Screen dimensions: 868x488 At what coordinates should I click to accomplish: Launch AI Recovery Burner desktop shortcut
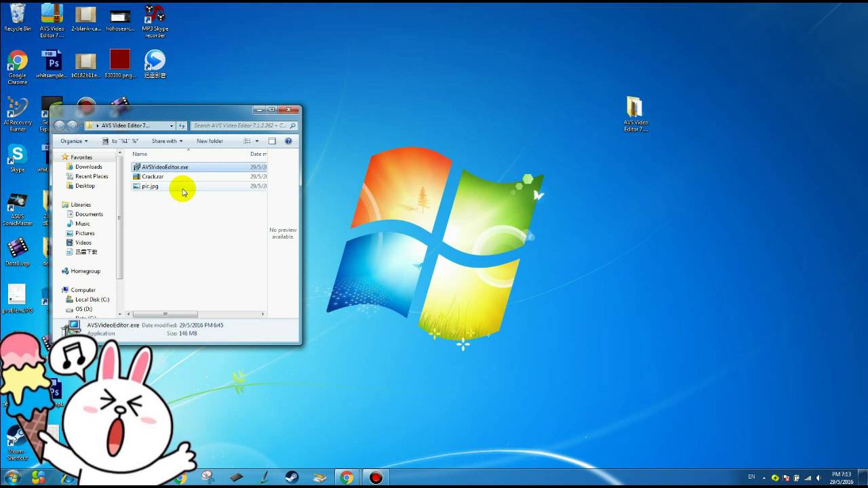point(18,114)
